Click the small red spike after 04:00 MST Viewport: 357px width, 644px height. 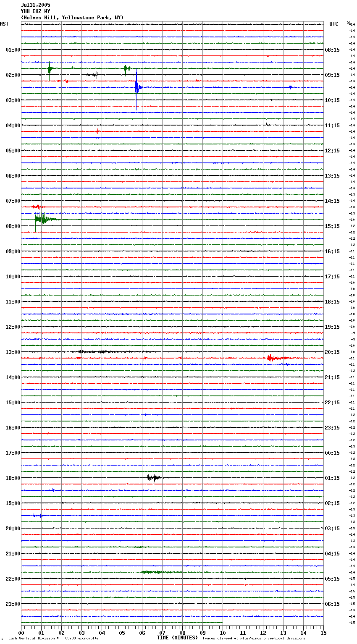click(98, 131)
